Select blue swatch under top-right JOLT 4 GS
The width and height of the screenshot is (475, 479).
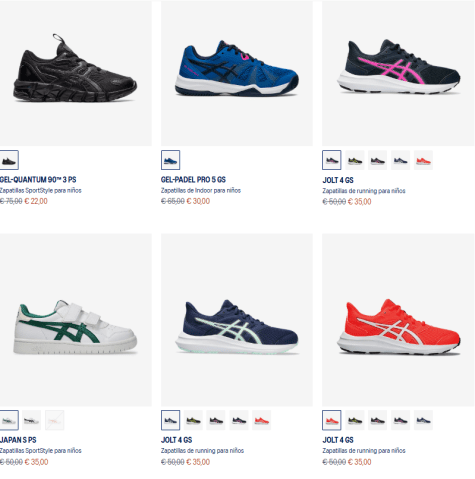pyautogui.click(x=400, y=160)
